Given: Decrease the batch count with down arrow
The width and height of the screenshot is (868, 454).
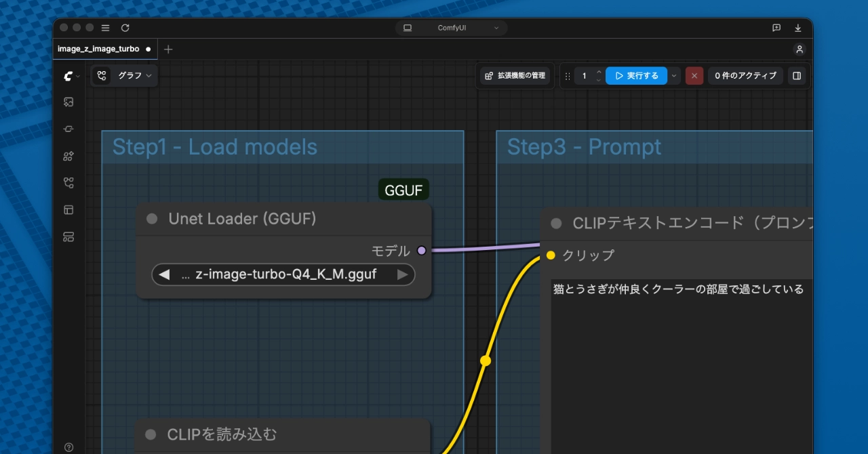Looking at the screenshot, I should coord(598,80).
